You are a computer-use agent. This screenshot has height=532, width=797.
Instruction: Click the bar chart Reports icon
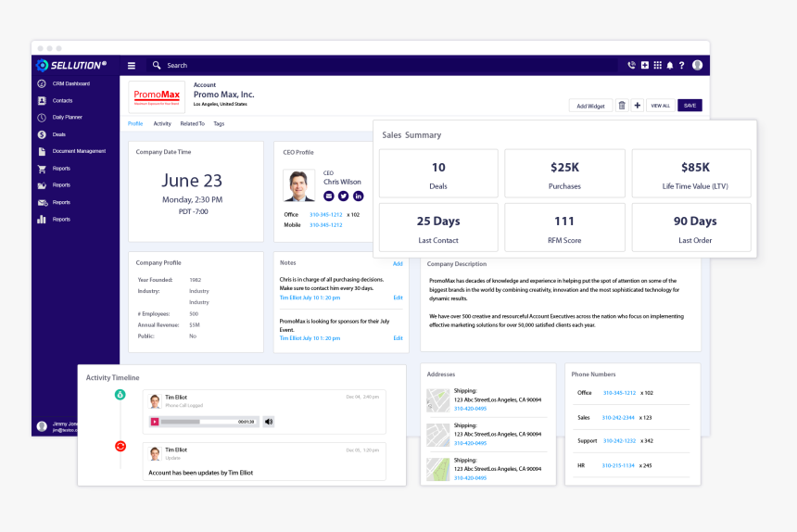click(42, 220)
